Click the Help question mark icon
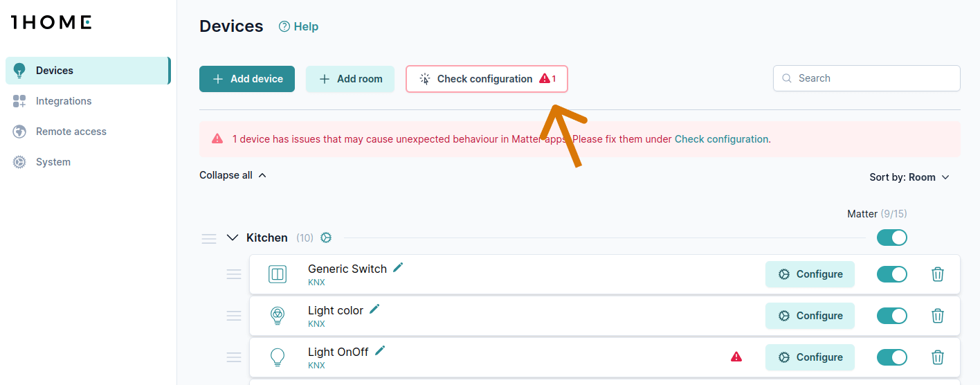This screenshot has height=385, width=980. click(284, 26)
